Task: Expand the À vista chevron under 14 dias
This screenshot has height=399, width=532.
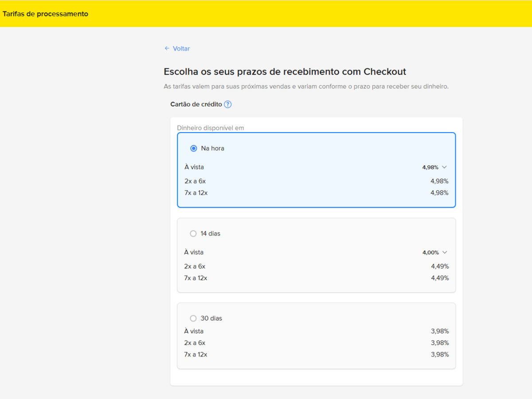Action: [x=445, y=252]
